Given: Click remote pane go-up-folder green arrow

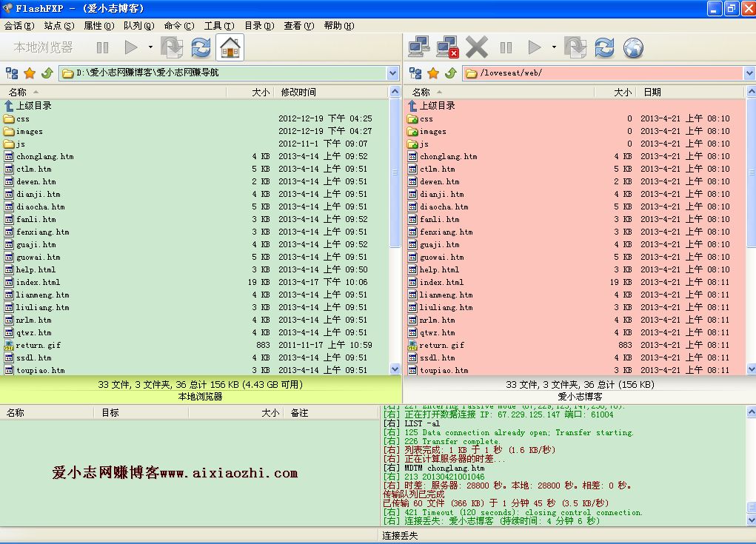Looking at the screenshot, I should [450, 73].
